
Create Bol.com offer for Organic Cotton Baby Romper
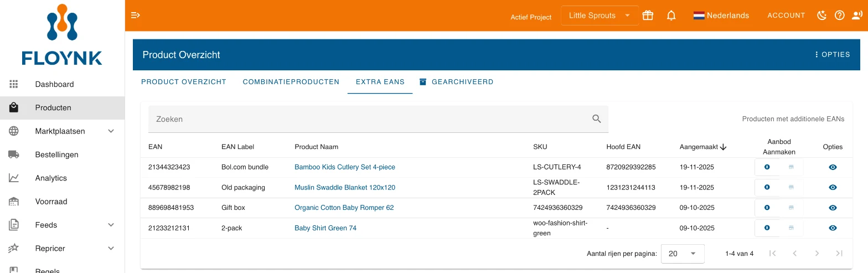pyautogui.click(x=767, y=208)
